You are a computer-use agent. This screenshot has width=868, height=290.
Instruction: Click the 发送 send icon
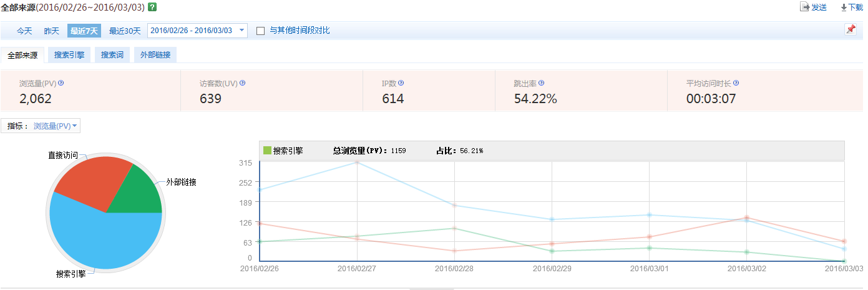(804, 7)
